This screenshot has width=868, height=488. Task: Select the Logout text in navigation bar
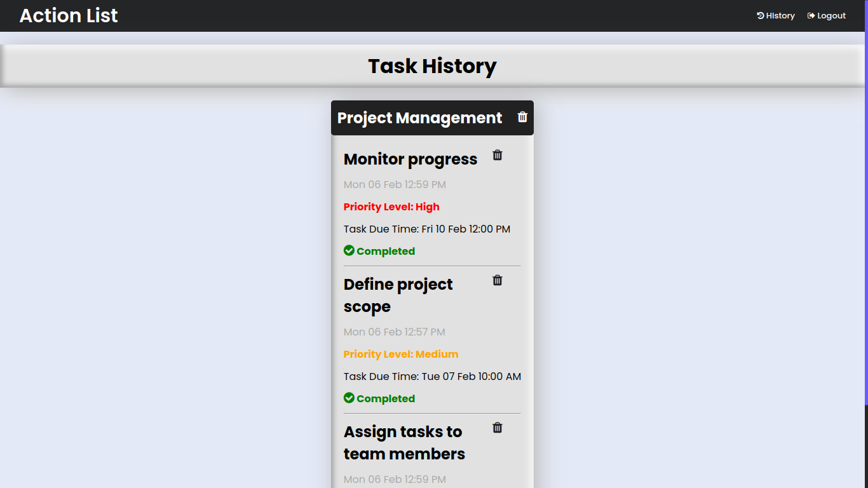pos(831,16)
